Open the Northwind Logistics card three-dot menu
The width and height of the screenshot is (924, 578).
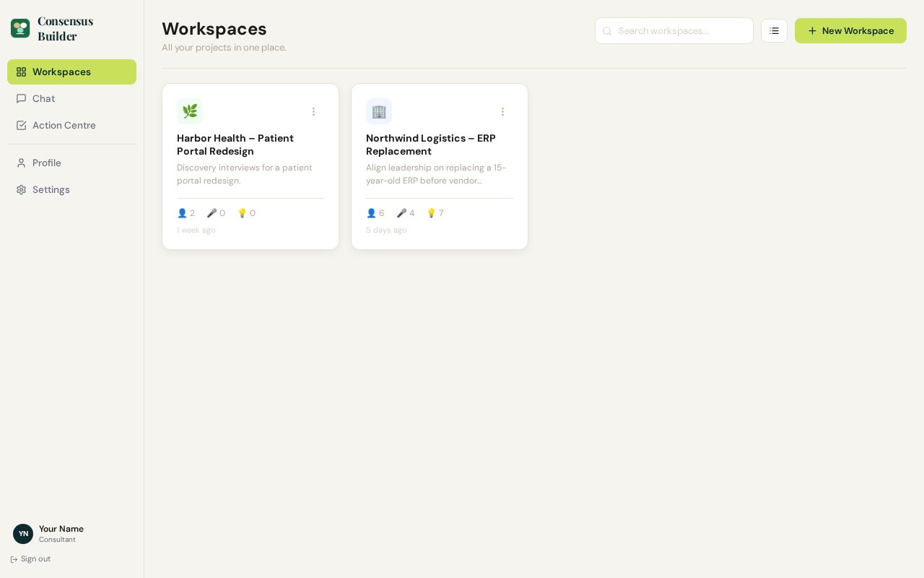502,111
